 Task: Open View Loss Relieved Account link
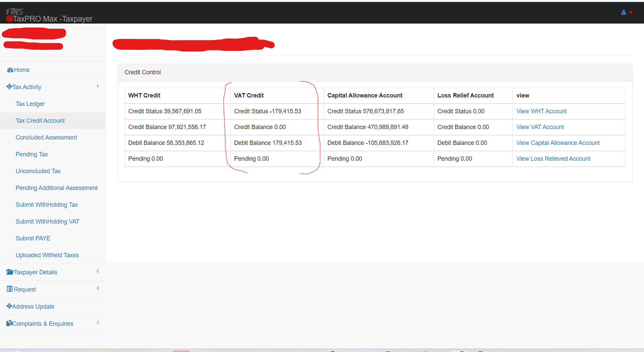pyautogui.click(x=553, y=159)
